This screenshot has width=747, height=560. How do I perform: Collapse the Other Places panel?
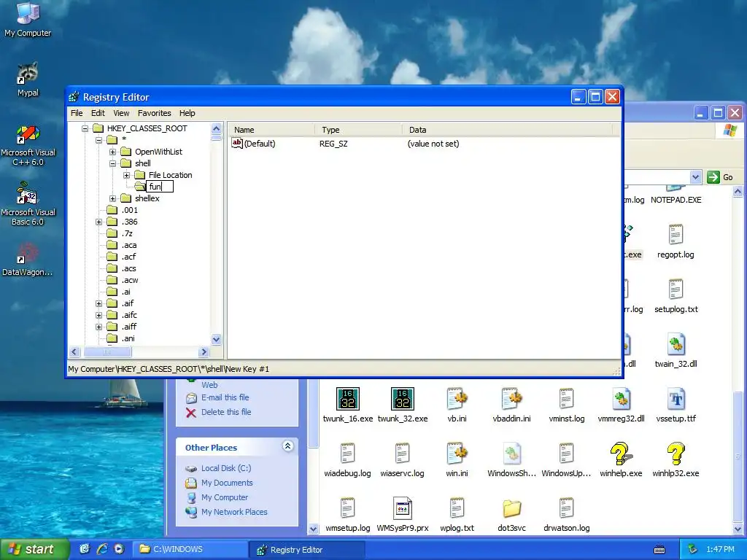point(287,446)
